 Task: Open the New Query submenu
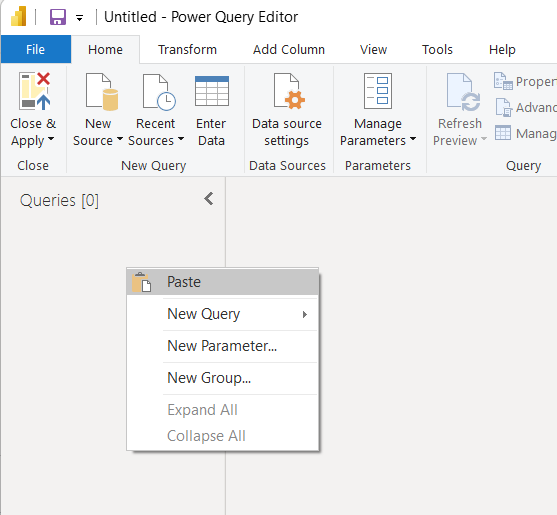222,314
